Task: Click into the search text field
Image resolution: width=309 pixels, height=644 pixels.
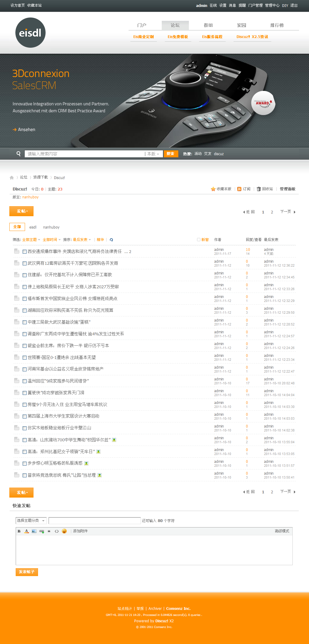Action: click(84, 154)
